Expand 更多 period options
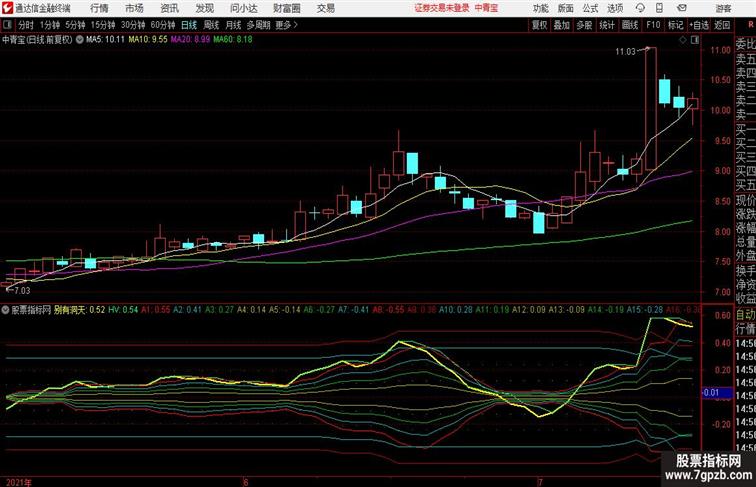This screenshot has width=756, height=487. tap(286, 25)
